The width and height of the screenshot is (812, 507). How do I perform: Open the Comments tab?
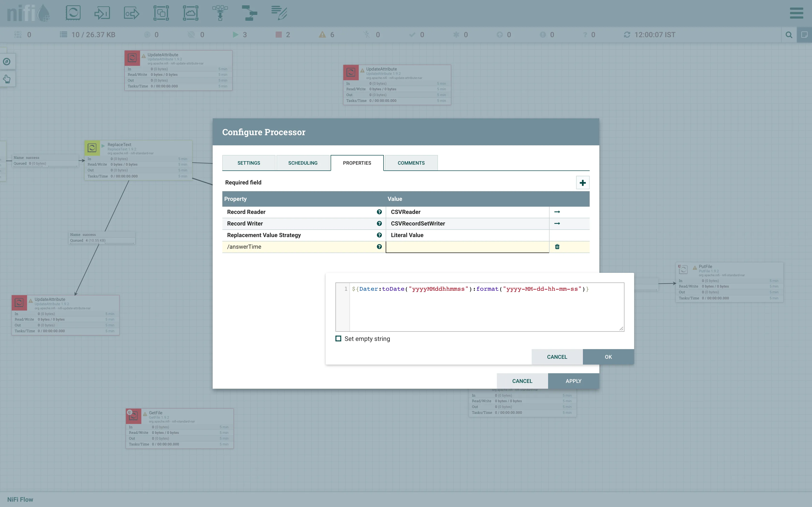pos(411,163)
